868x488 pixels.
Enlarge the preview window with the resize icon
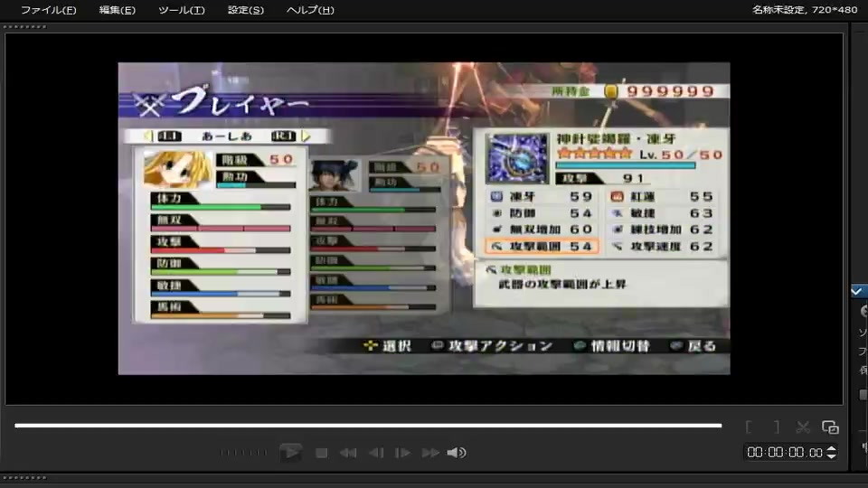pos(830,427)
